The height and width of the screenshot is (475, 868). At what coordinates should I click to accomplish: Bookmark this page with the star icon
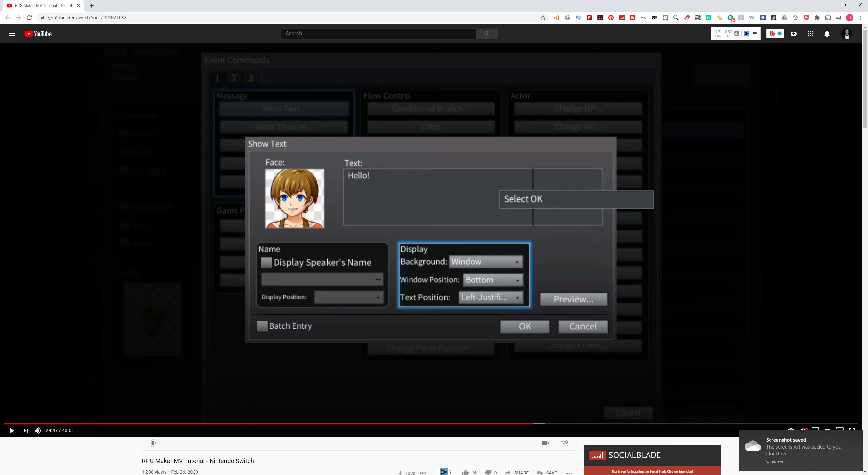pos(543,18)
